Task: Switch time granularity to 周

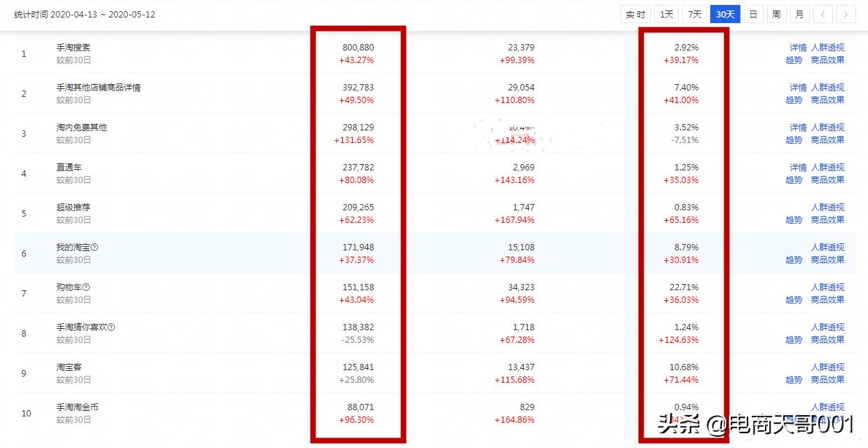Action: point(776,13)
